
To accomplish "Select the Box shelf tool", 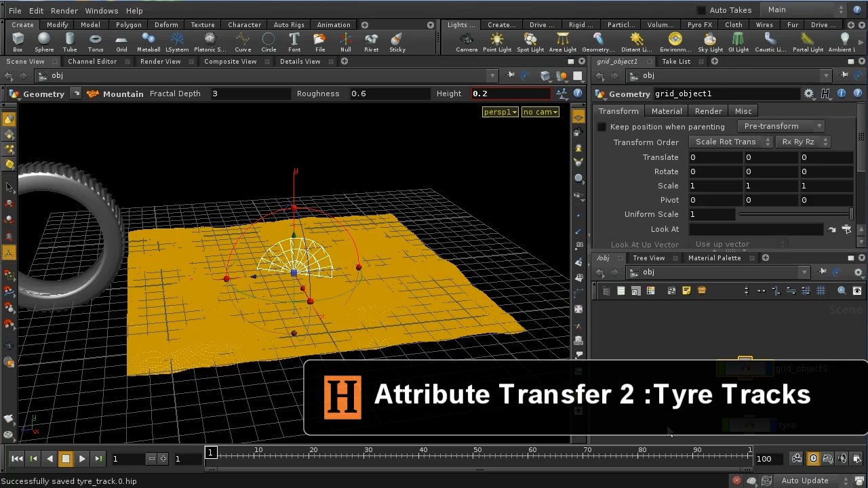I will (17, 41).
